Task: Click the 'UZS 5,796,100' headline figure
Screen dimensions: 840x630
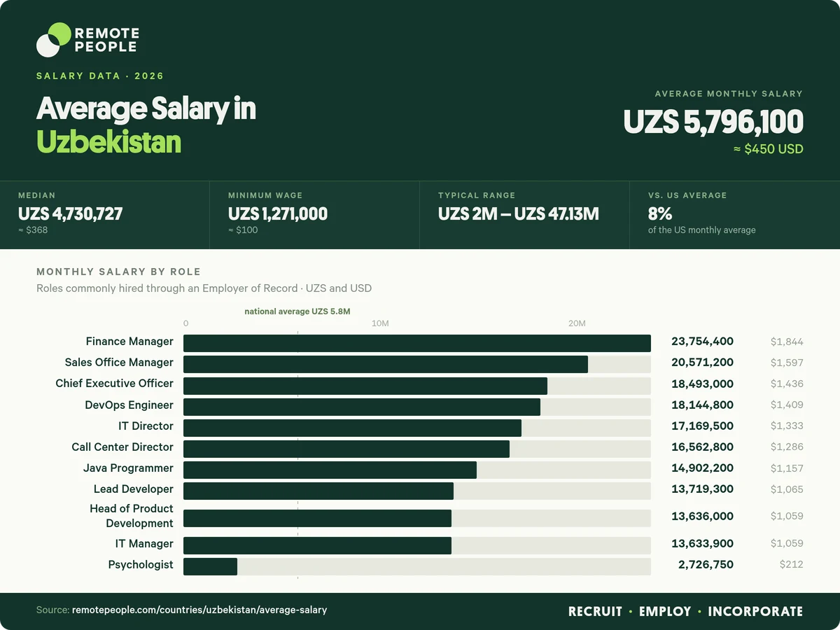Action: tap(713, 122)
